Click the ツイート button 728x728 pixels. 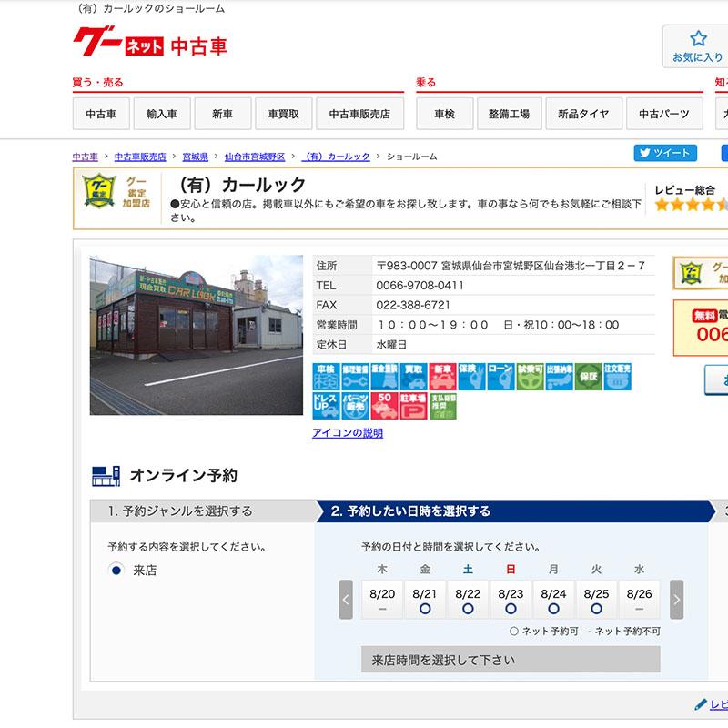[665, 153]
